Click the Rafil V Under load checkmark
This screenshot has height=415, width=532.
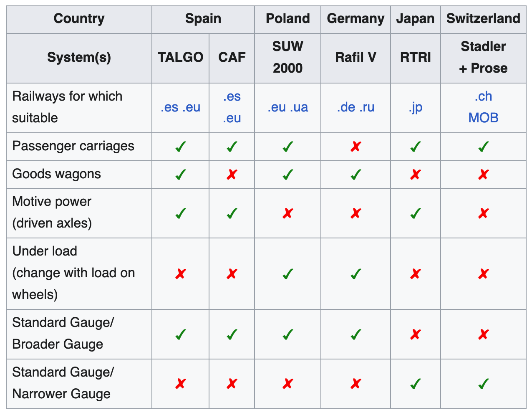click(356, 274)
